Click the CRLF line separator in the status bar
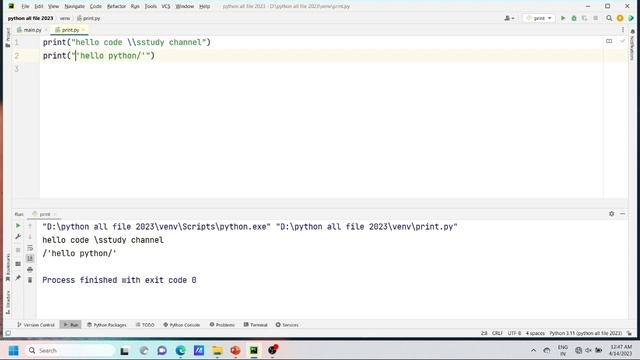 [x=497, y=333]
